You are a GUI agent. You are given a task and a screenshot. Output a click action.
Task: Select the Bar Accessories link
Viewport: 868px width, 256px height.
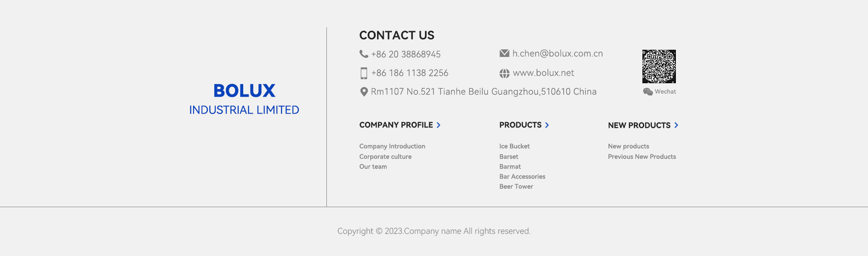click(x=522, y=176)
